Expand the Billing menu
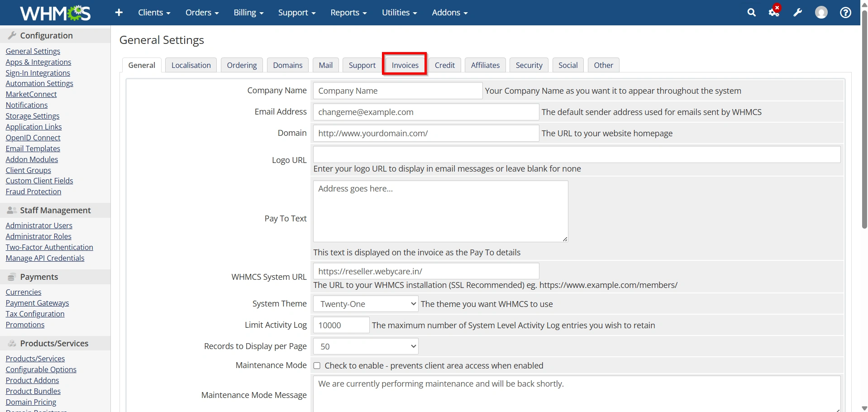The height and width of the screenshot is (412, 868). click(248, 13)
